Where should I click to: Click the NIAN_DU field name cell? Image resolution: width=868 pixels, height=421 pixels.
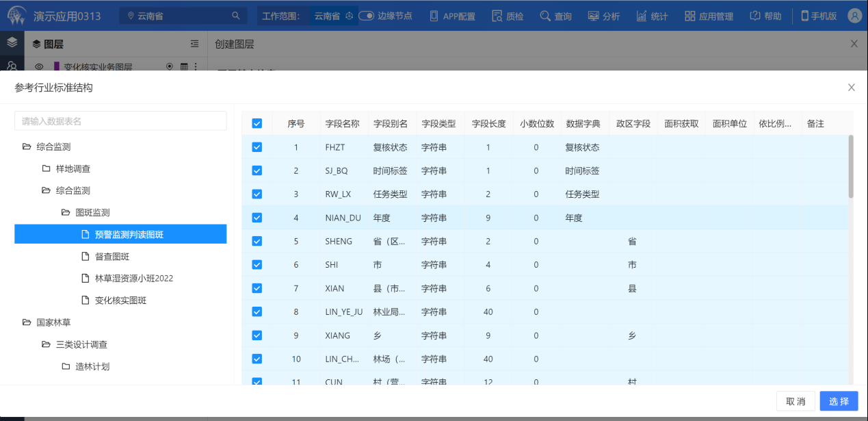343,218
